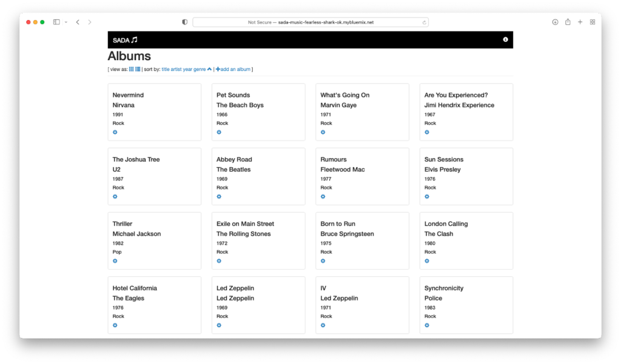The image size is (621, 364).
Task: Go back to the previous page
Action: pos(78,22)
